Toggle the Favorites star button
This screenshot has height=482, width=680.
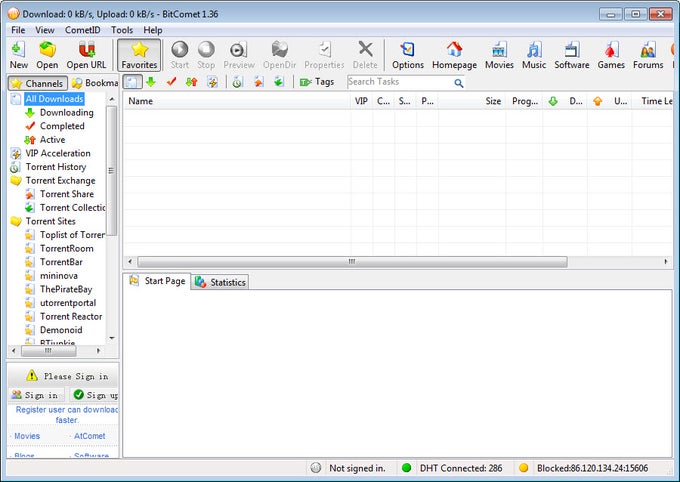[139, 55]
